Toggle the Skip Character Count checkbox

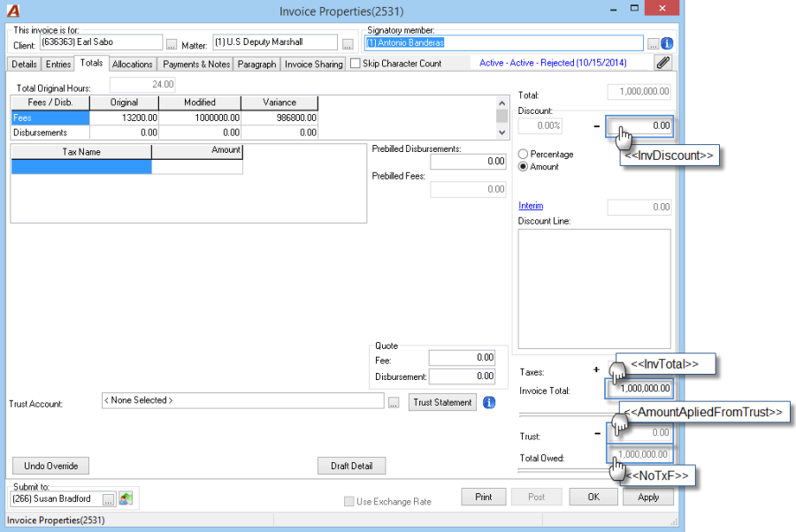click(356, 64)
